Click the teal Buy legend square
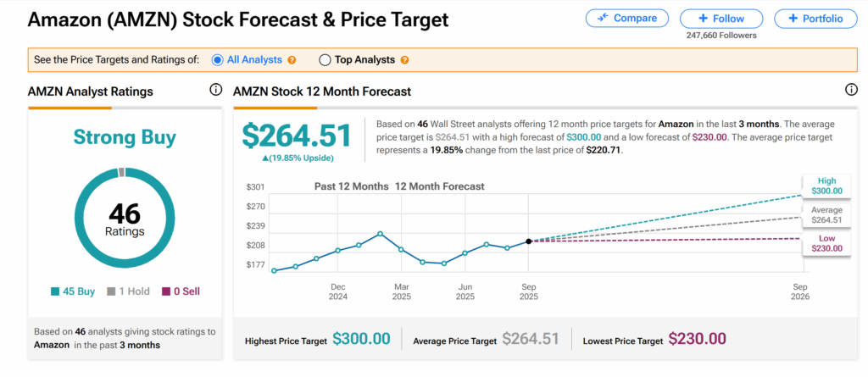 56,291
